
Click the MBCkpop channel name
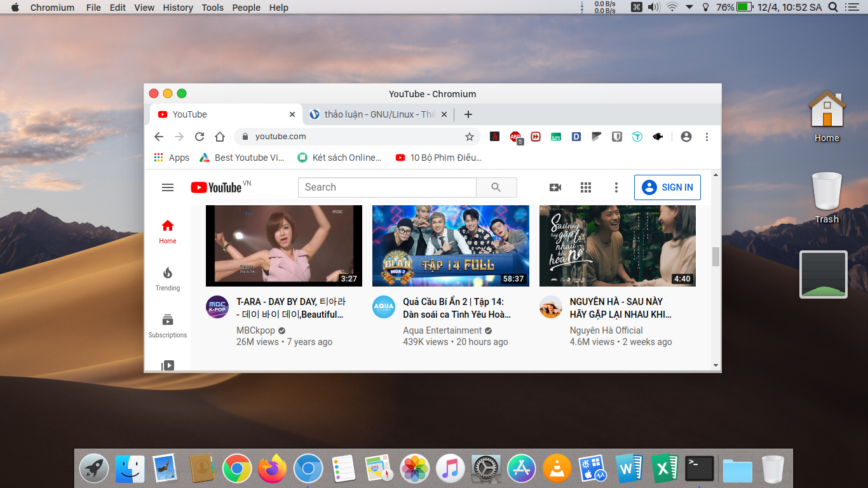[255, 330]
